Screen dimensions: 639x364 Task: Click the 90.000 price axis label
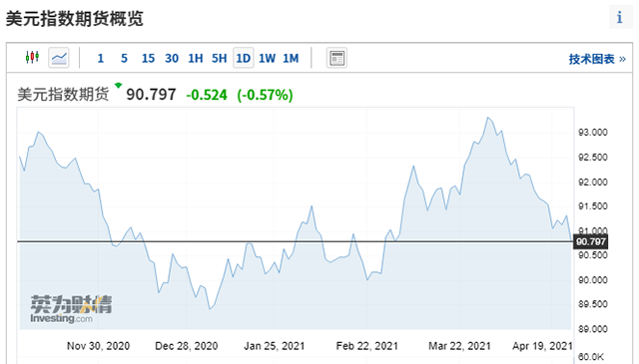click(x=592, y=280)
